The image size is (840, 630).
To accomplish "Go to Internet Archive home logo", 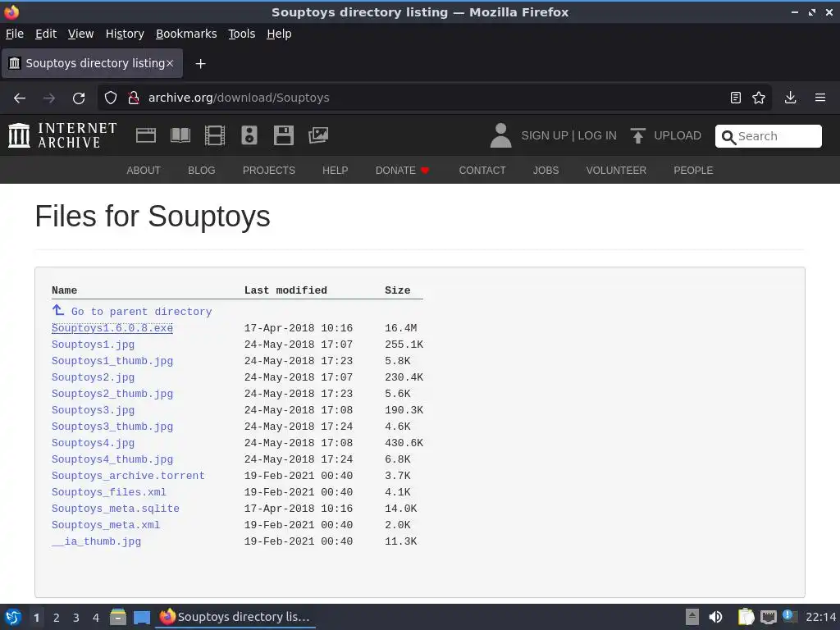I will click(x=62, y=135).
